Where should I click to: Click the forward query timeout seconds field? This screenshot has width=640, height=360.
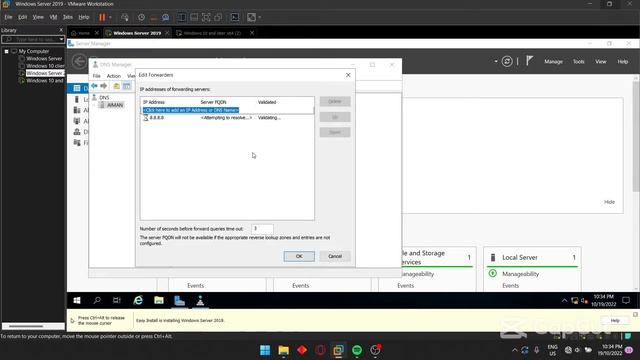point(262,229)
